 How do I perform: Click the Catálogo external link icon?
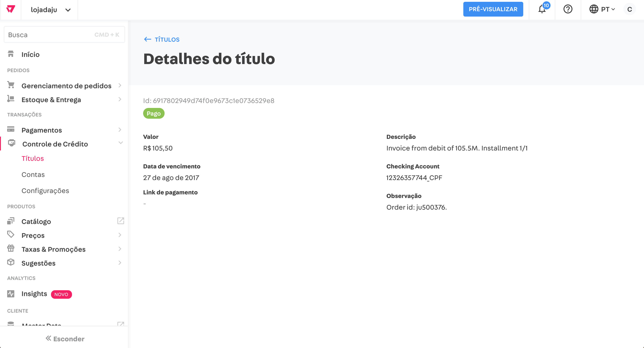tap(121, 221)
